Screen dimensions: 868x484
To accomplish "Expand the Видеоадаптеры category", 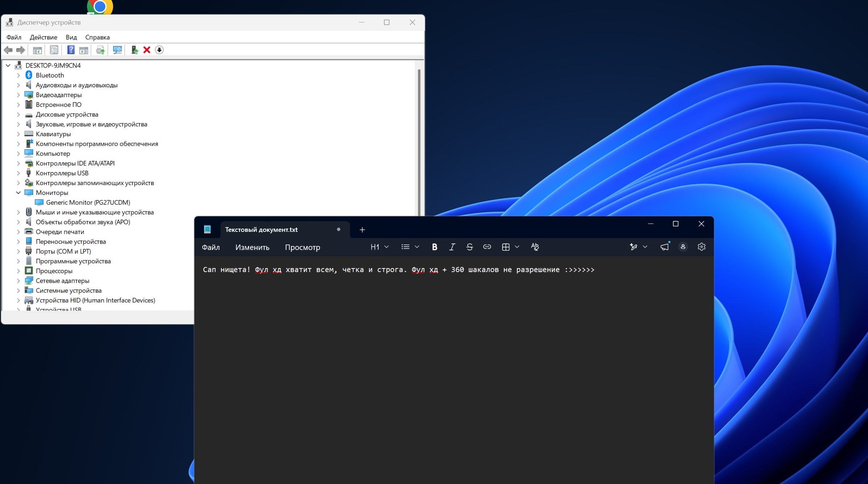I will (18, 95).
